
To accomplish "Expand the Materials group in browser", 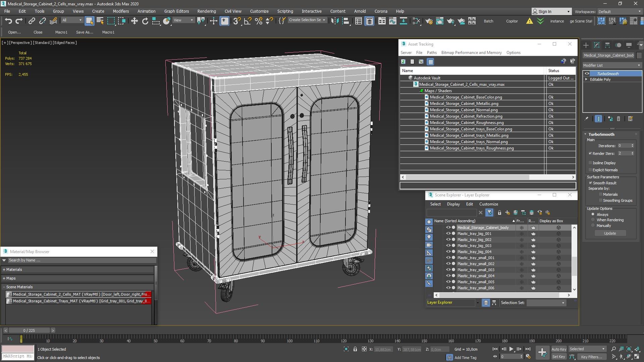I will tap(4, 269).
